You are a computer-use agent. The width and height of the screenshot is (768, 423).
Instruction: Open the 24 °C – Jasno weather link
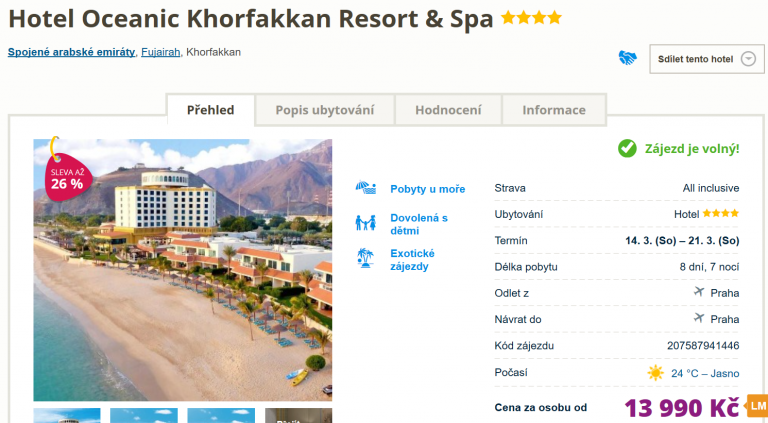705,374
